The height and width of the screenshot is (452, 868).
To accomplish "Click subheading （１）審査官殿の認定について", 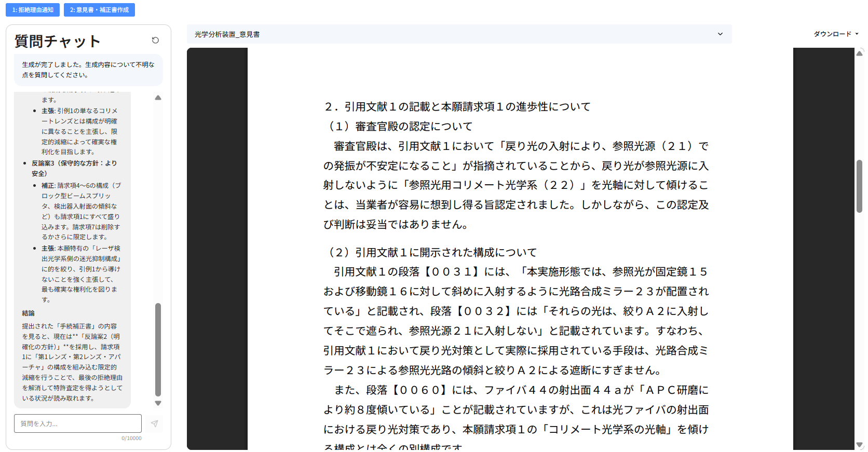I will click(398, 126).
